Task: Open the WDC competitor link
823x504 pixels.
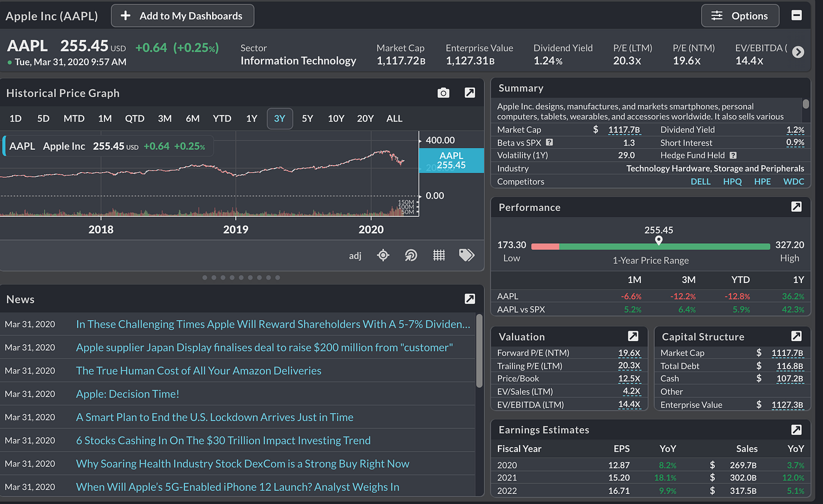Action: [x=794, y=182]
